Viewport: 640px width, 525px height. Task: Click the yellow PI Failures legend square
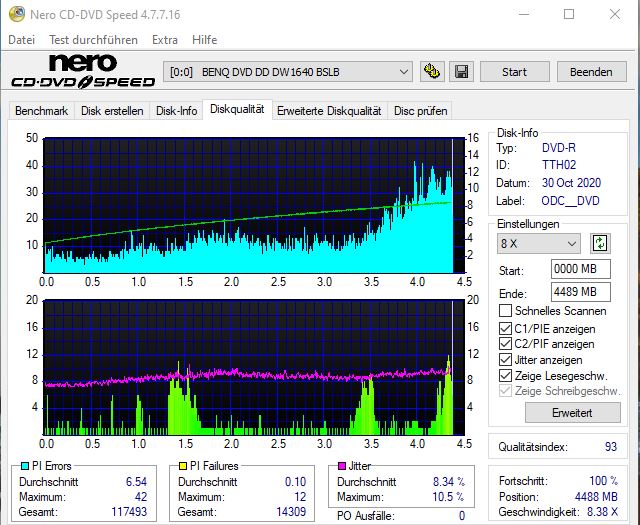[184, 466]
